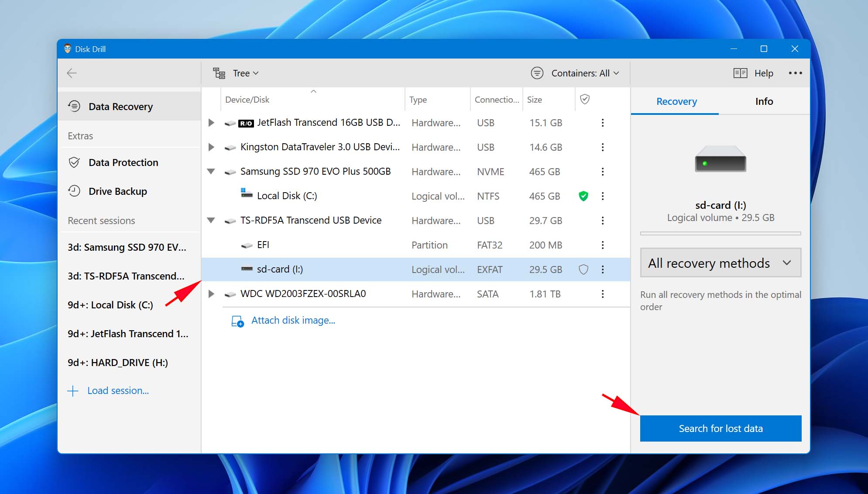
Task: Open recent session 9d+: Local Disk (C:)
Action: (x=110, y=305)
